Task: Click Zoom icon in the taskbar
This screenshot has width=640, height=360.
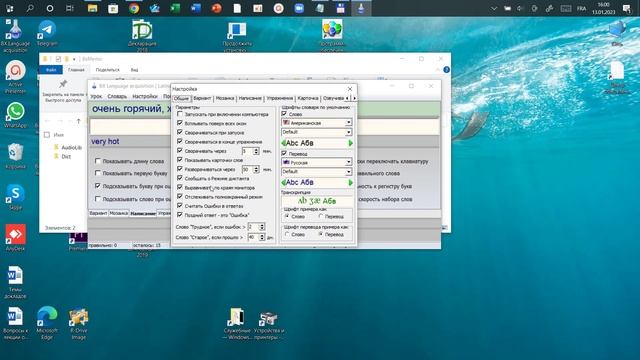Action: click(x=299, y=8)
